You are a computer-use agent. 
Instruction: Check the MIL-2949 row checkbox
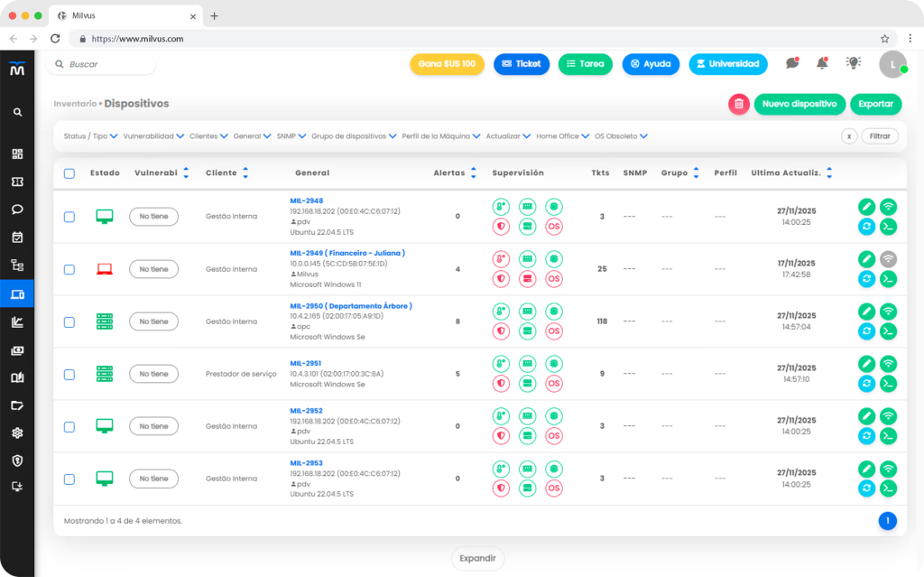(69, 270)
